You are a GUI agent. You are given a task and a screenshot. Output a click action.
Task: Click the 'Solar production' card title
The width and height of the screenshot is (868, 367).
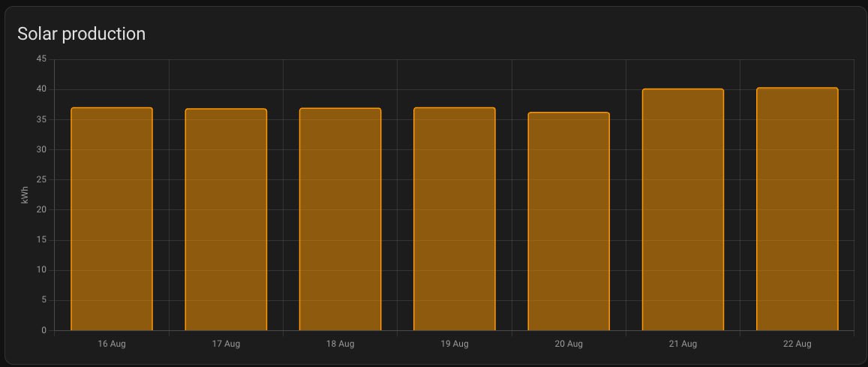[x=81, y=34]
